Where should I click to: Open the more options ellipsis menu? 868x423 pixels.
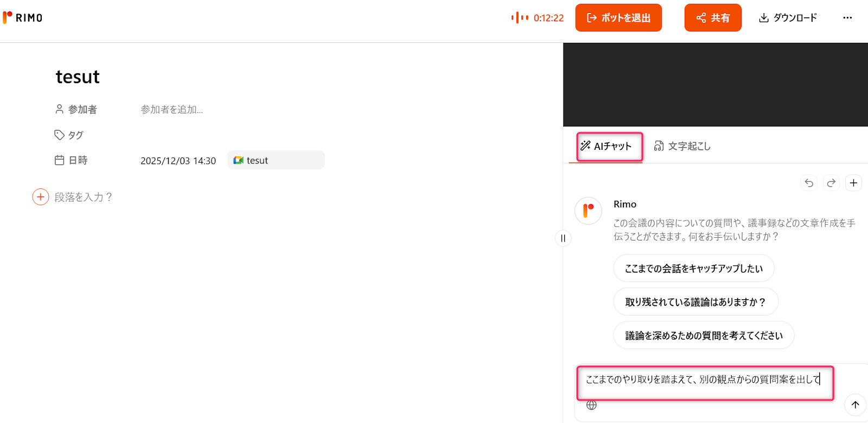pyautogui.click(x=847, y=17)
